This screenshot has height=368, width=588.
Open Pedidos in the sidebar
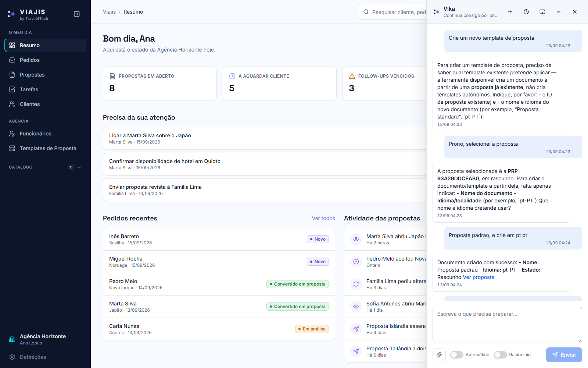pyautogui.click(x=46, y=60)
